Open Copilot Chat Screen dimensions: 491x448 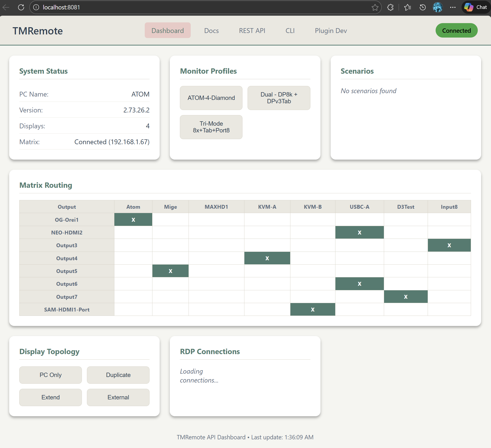475,7
